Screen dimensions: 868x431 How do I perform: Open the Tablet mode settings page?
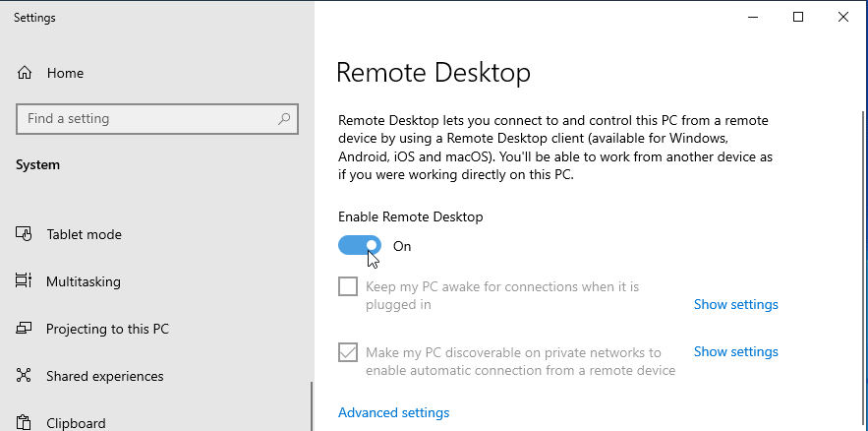tap(84, 234)
